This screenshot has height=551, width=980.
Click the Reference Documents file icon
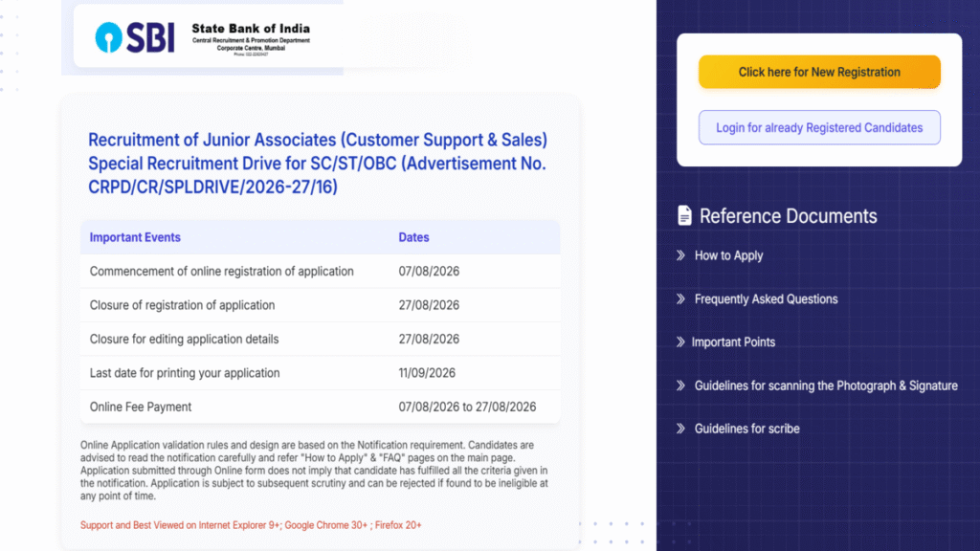pyautogui.click(x=684, y=215)
